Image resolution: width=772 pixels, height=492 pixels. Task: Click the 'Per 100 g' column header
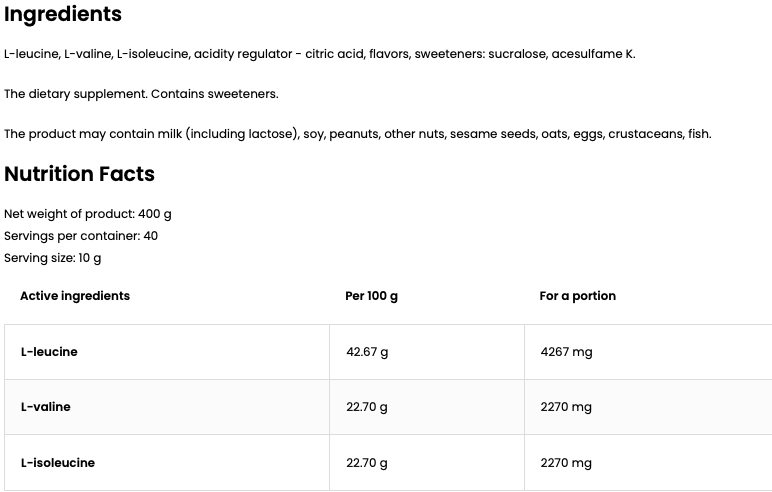[371, 296]
